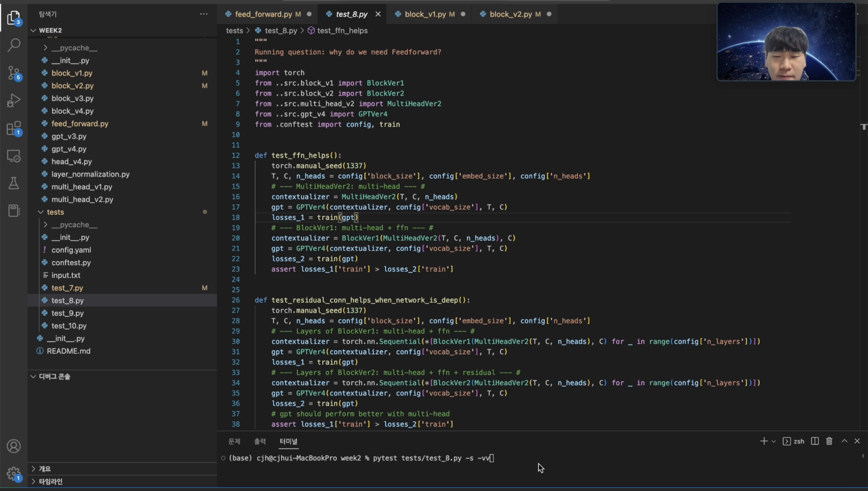
Task: Open multi_head_v2.py in explorer
Action: tap(122, 200)
